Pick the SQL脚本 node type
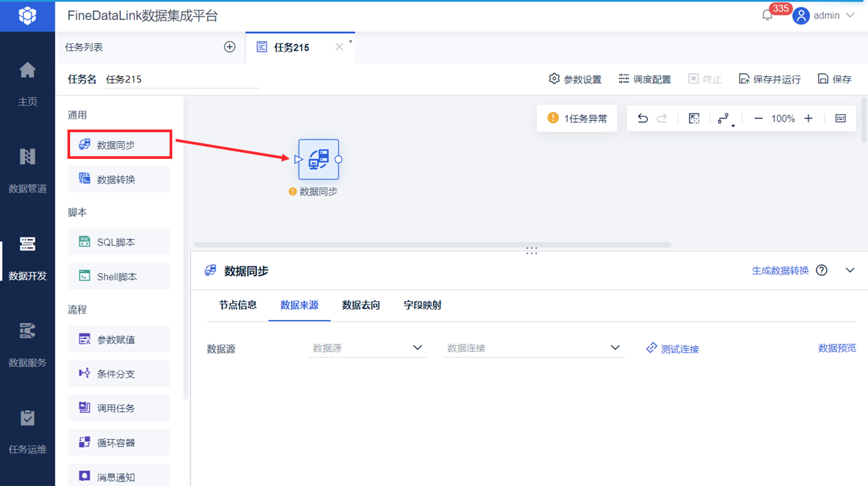 tap(120, 242)
